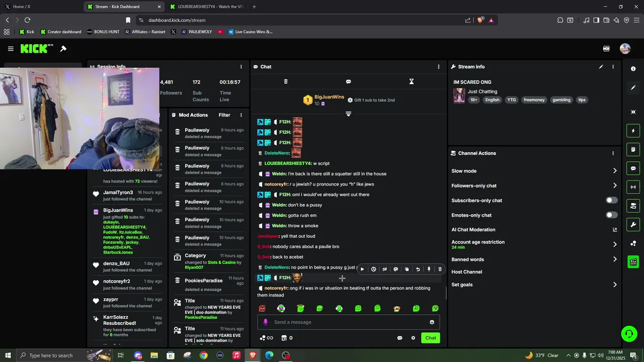Click the KICKs currency icon left of the avatar
The width and height of the screenshot is (644, 362).
coord(606,49)
